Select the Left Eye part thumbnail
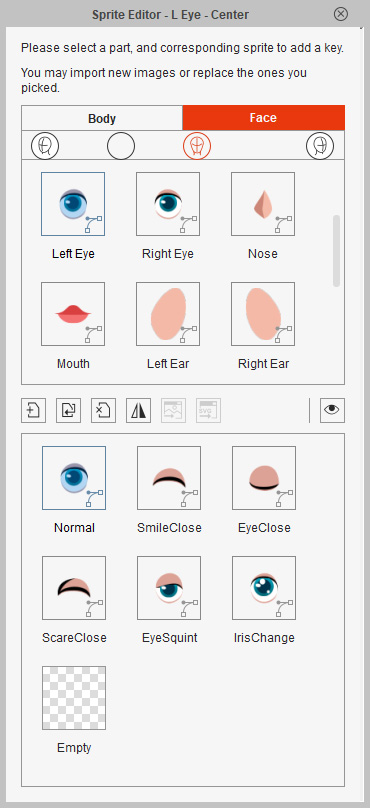 [x=73, y=204]
